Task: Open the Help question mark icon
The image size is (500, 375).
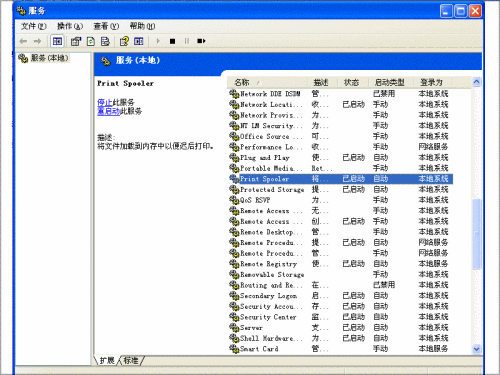Action: coord(124,41)
